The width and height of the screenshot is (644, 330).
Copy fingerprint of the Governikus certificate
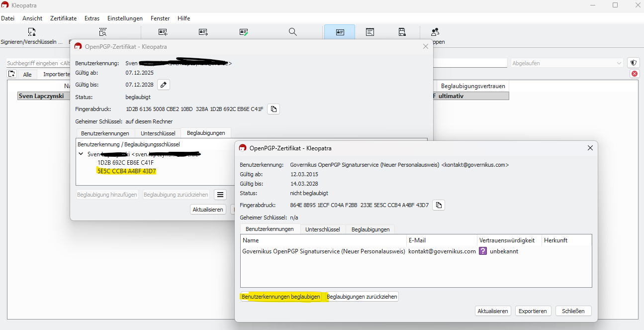(x=438, y=205)
